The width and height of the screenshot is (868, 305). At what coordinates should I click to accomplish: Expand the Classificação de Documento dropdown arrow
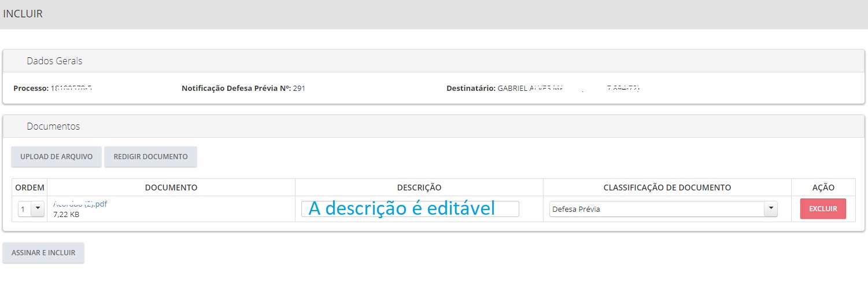point(770,209)
